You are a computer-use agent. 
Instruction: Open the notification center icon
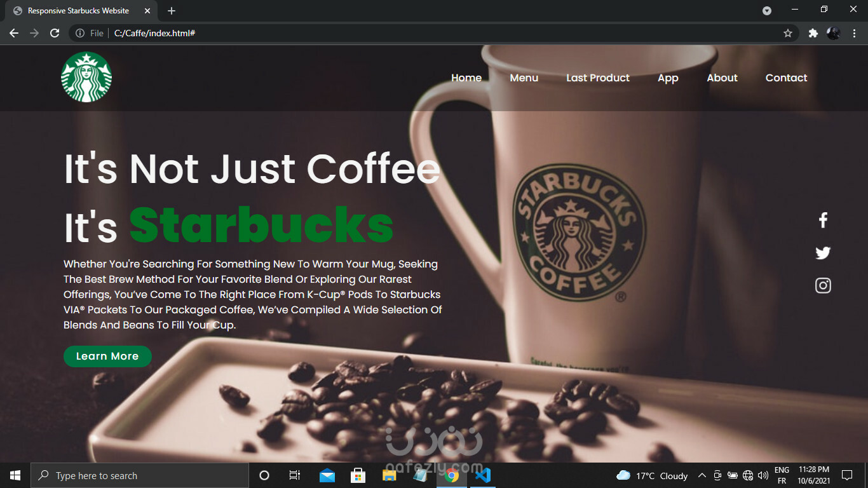point(847,475)
